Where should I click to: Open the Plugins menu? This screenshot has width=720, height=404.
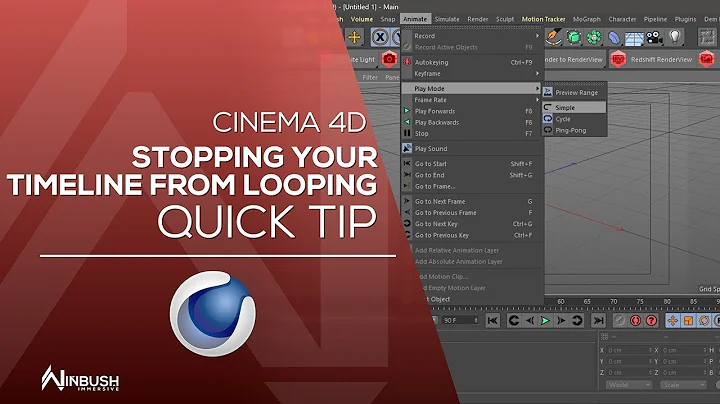pos(685,19)
